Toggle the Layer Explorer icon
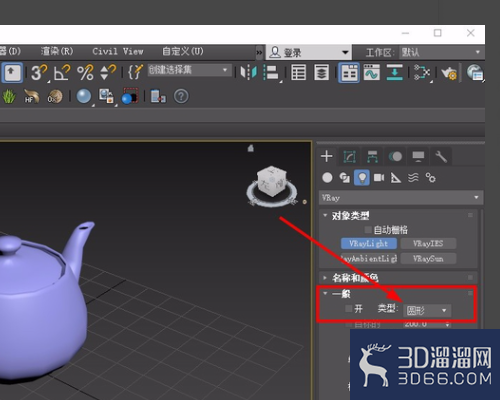The image size is (500, 400). 321,72
